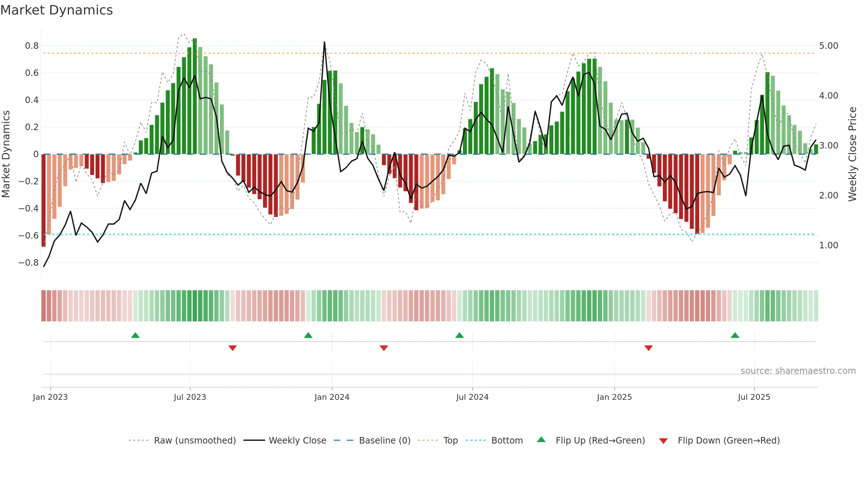The height and width of the screenshot is (488, 868).
Task: Click the Jul 2025 axis label
Action: pos(754,397)
